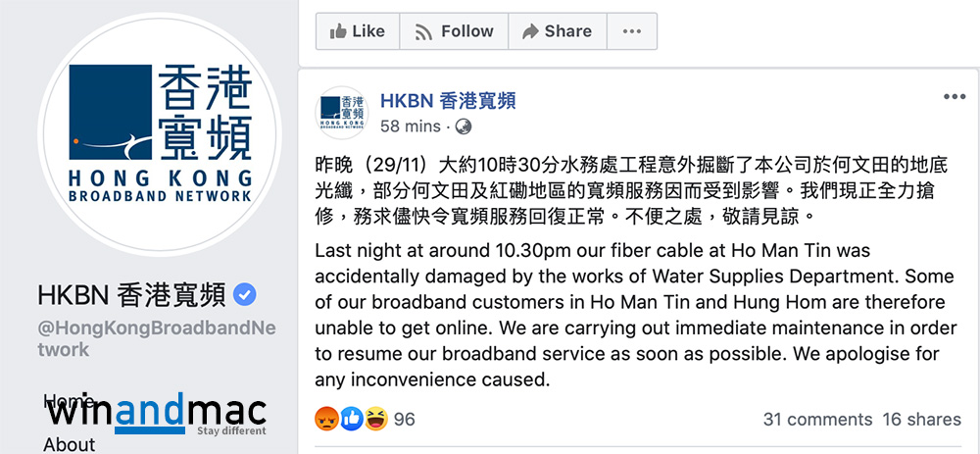
Task: Click the public globe privacy icon
Action: coord(464,126)
